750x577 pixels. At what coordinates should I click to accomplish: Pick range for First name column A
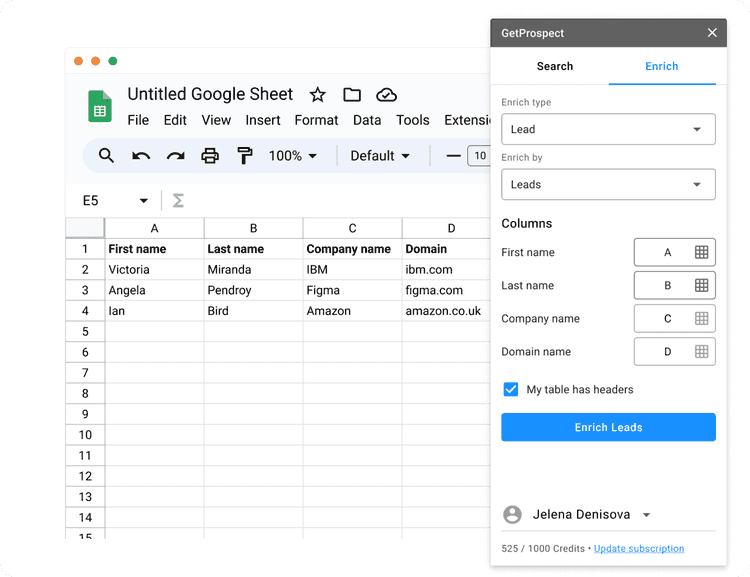click(701, 252)
